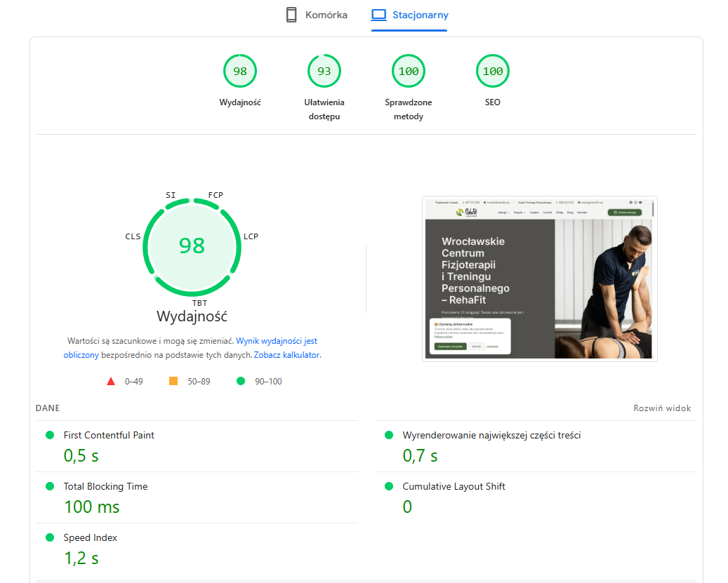The width and height of the screenshot is (728, 583).
Task: Open the Ułatwienia dostępu score gauge 93
Action: pyautogui.click(x=324, y=71)
